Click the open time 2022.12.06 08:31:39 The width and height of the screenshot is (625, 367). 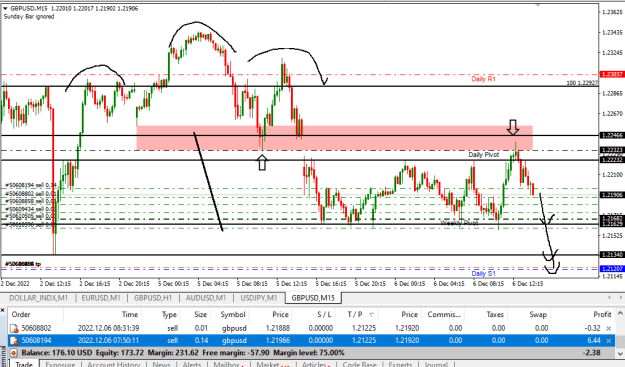(108, 328)
